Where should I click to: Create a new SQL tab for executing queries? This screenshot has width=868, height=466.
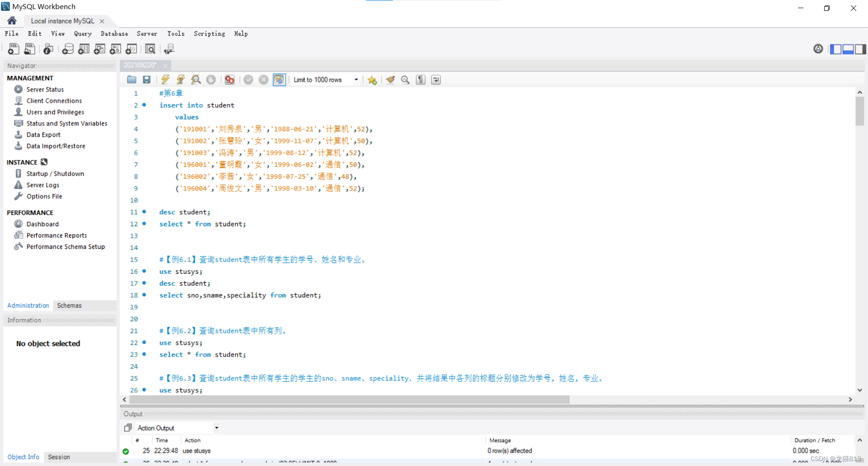point(13,49)
